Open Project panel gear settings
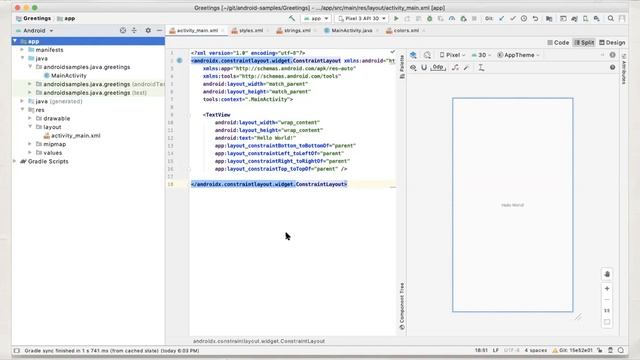Screen dimensions: 640x360 [x=148, y=30]
